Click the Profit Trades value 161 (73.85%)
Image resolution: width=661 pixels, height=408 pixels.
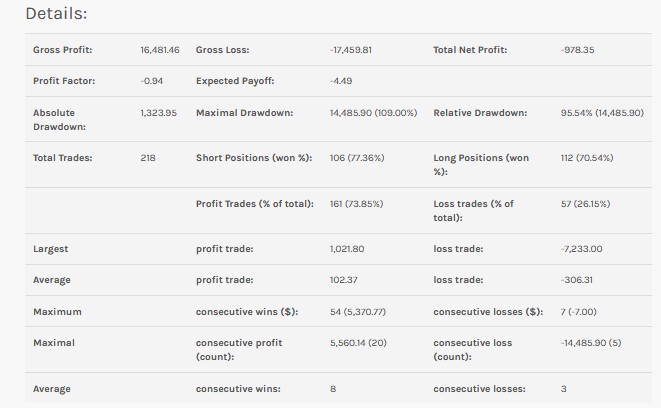tap(355, 203)
